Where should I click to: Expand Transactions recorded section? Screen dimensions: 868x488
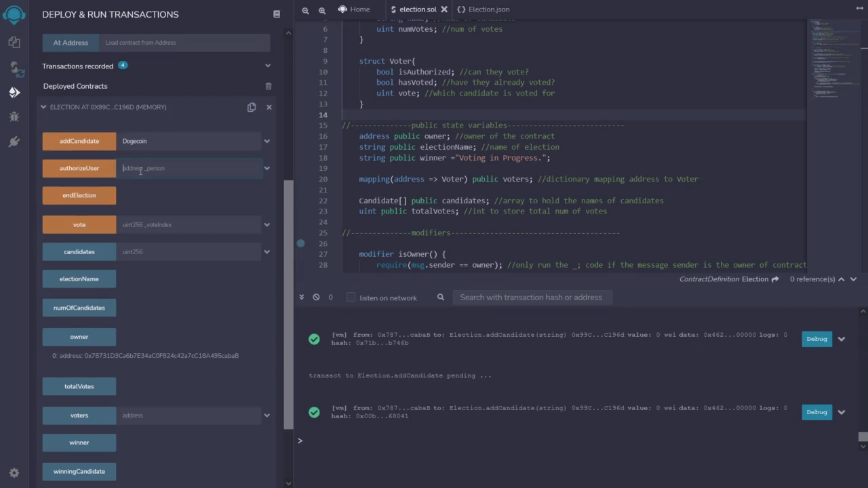point(268,66)
